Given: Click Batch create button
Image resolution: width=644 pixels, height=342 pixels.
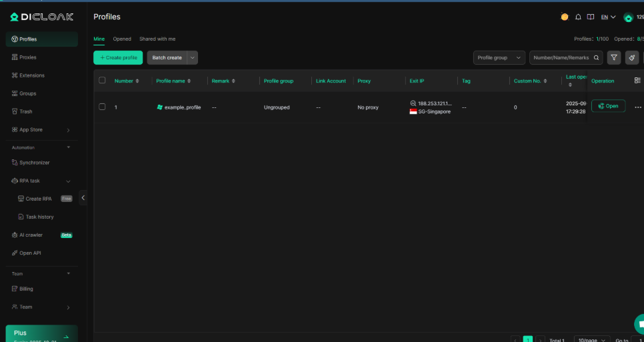Looking at the screenshot, I should tap(167, 58).
